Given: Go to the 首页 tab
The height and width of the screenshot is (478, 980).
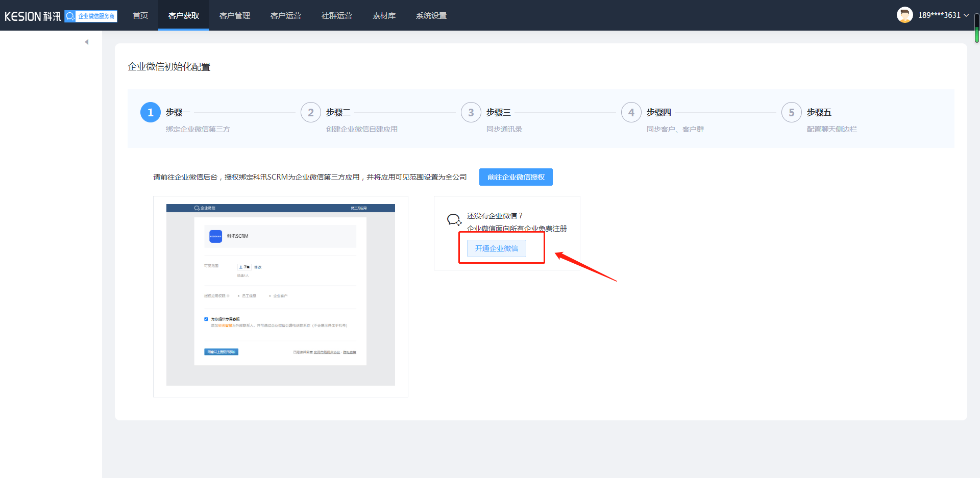Looking at the screenshot, I should tap(140, 15).
